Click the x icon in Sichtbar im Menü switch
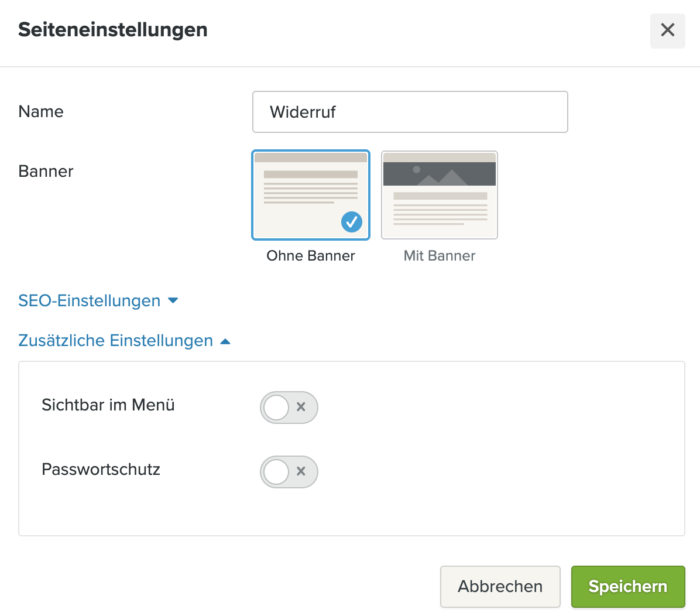Screen dimensions: 700x616 coord(301,407)
